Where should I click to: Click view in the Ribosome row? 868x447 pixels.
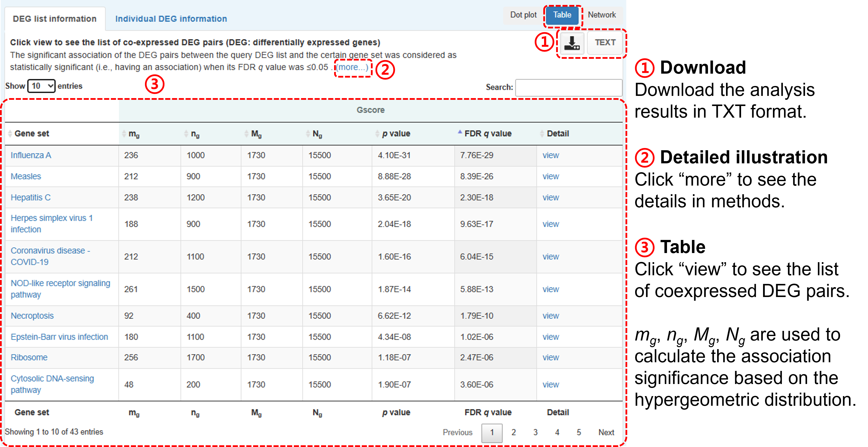[551, 357]
